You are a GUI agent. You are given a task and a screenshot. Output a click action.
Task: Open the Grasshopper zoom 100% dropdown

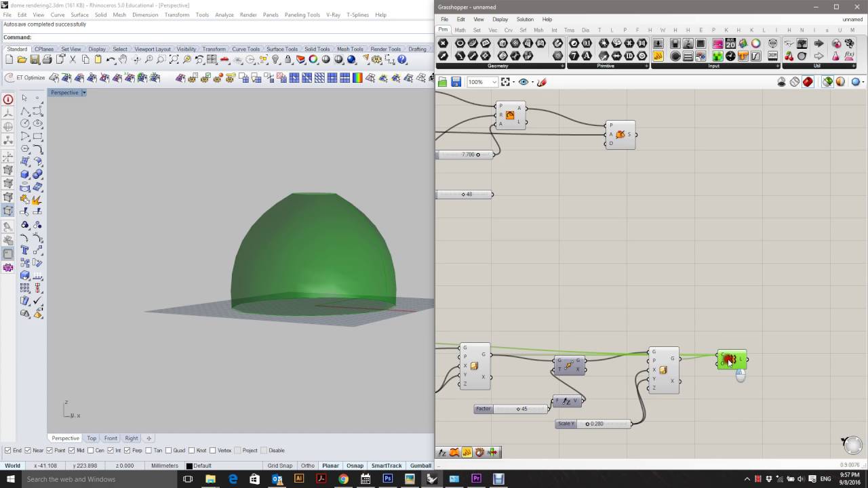[494, 82]
